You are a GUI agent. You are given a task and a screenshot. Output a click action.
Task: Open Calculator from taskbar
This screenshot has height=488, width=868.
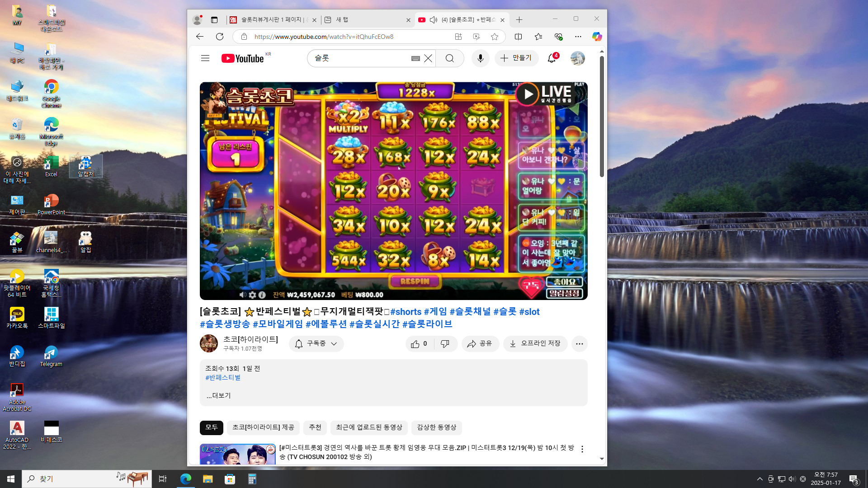[x=252, y=479]
